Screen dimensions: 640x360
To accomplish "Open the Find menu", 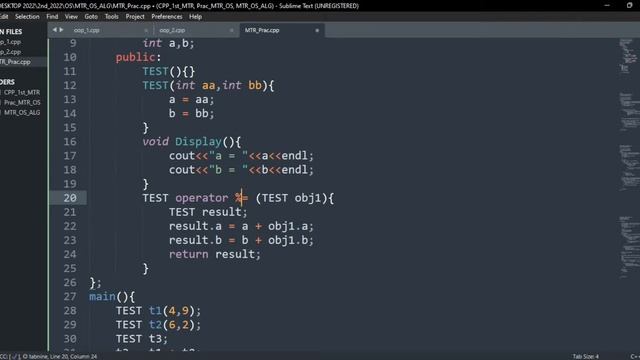I will click(52, 17).
